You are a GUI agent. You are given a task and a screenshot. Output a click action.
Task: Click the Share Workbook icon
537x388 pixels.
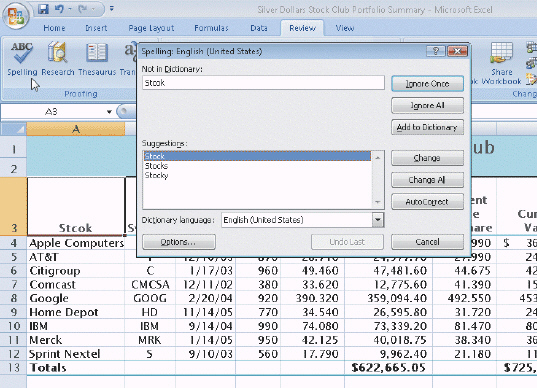pyautogui.click(x=501, y=63)
